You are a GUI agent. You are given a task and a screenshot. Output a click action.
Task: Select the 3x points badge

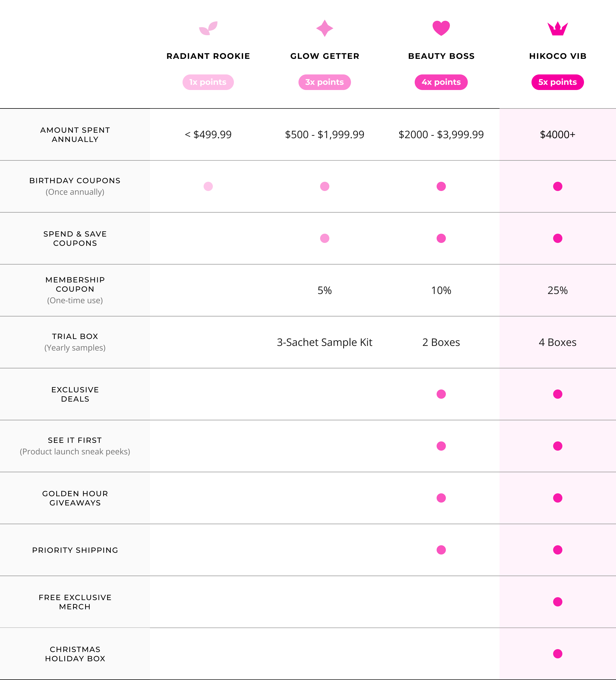coord(325,82)
